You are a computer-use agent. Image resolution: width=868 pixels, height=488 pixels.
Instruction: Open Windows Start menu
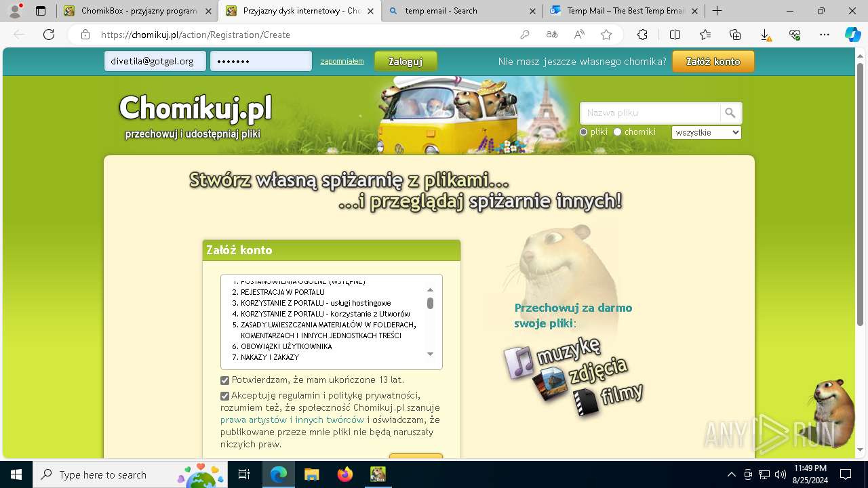[16, 474]
